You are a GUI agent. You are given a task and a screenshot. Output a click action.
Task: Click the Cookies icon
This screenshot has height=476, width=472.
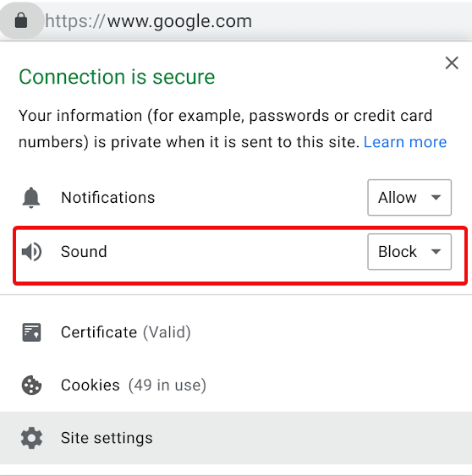tap(31, 386)
